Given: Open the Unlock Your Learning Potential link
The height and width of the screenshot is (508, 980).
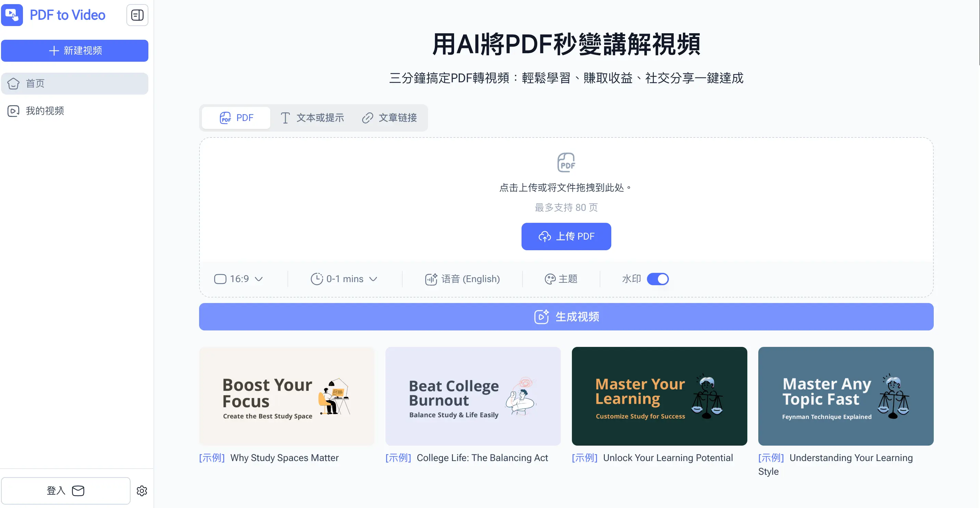Looking at the screenshot, I should pos(667,458).
